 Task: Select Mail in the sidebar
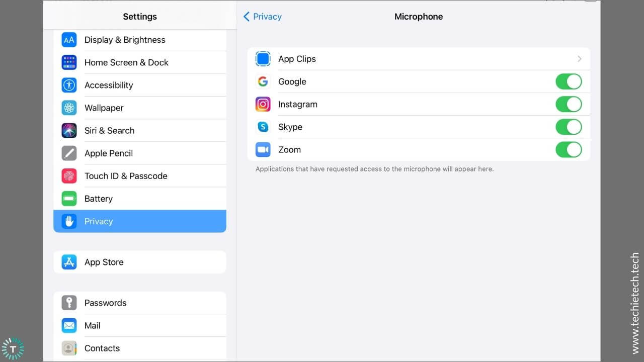(x=140, y=325)
